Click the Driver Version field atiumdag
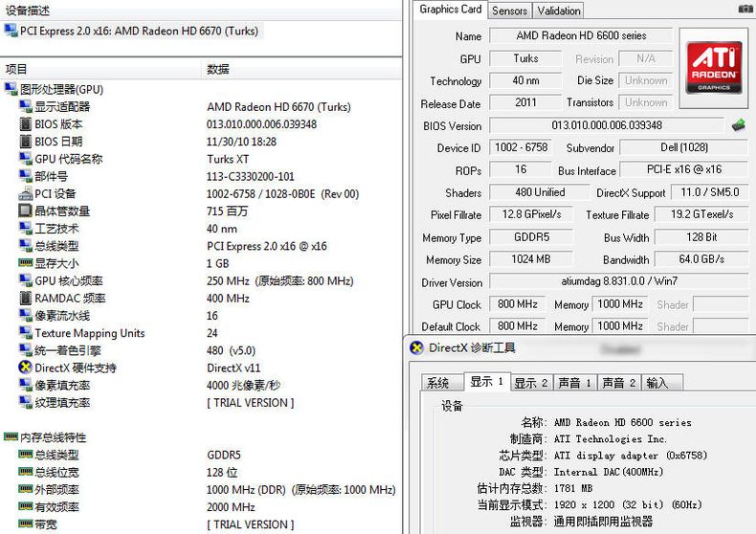756x534 pixels. click(618, 281)
